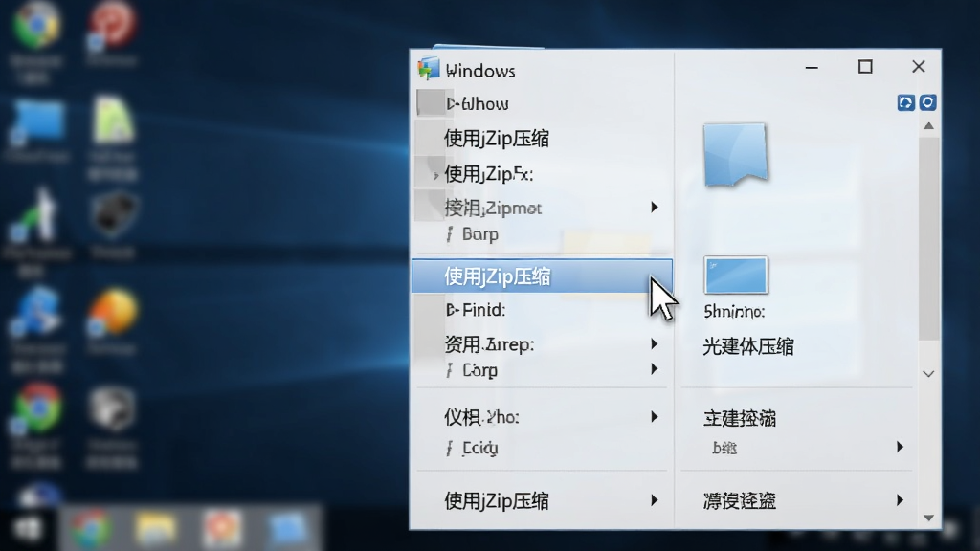Click the scrollbar down arrow at the bottom

tap(928, 518)
